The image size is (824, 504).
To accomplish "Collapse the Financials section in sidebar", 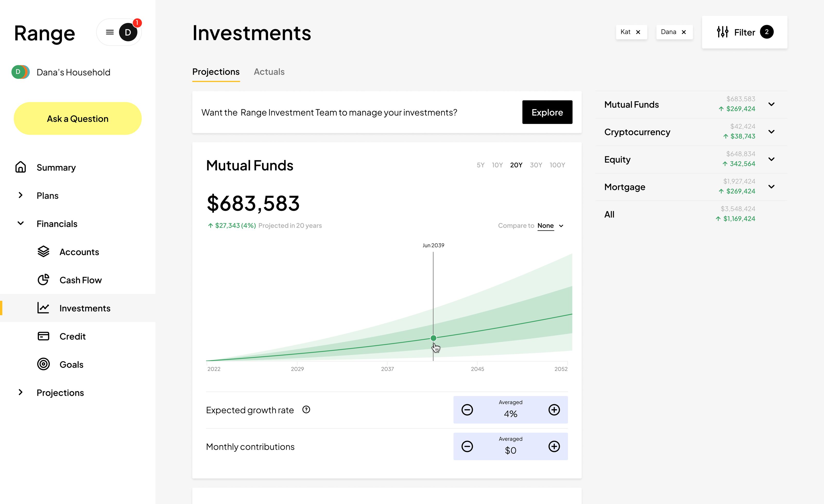I will pyautogui.click(x=21, y=223).
